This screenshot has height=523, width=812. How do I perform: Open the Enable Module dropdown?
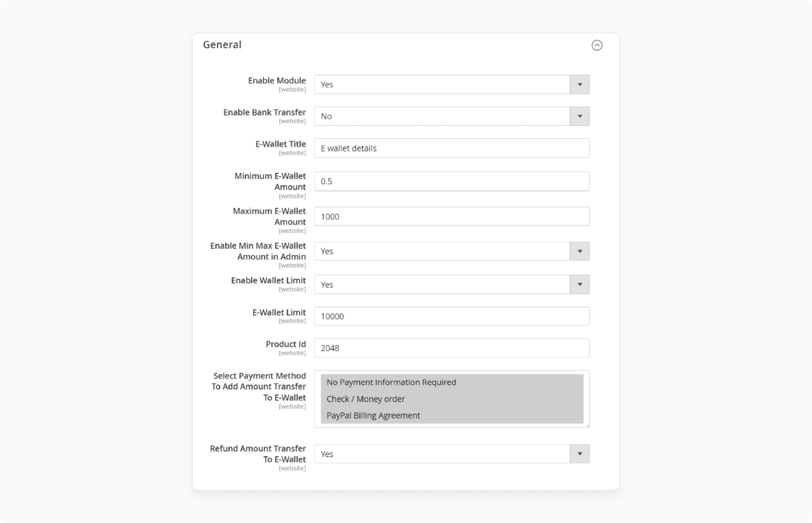[452, 85]
